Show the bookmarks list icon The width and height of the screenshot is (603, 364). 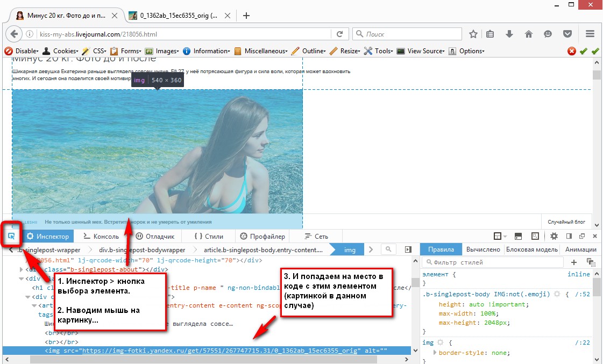point(490,34)
